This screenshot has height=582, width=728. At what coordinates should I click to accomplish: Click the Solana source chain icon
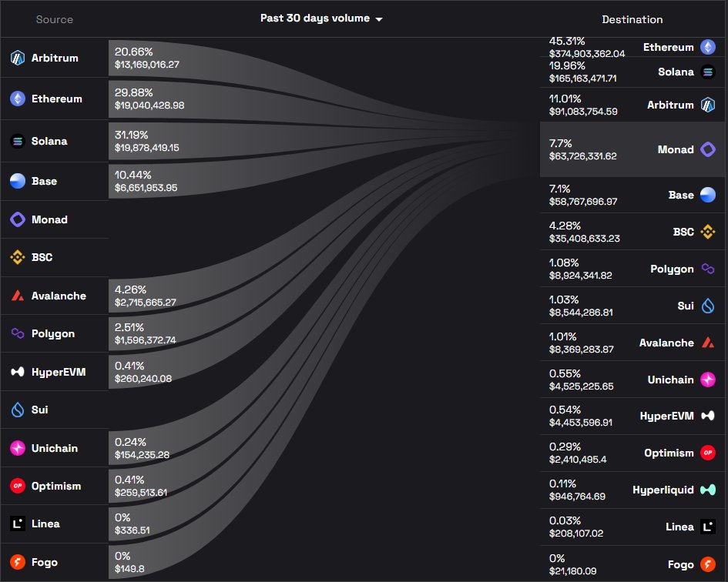[18, 141]
